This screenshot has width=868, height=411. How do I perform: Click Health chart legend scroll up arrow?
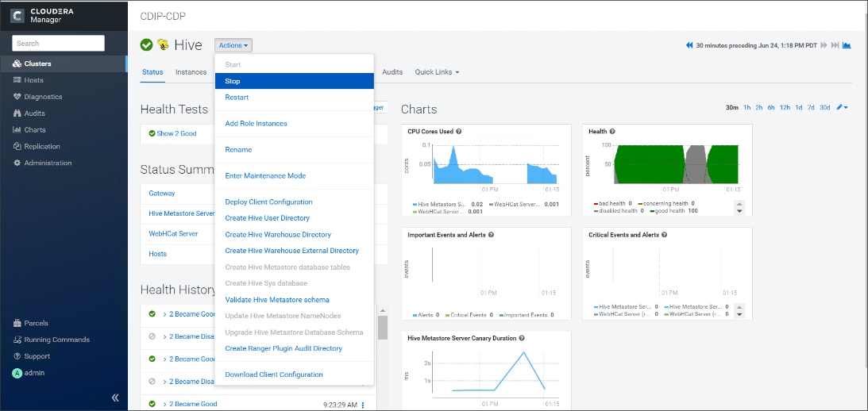739,204
